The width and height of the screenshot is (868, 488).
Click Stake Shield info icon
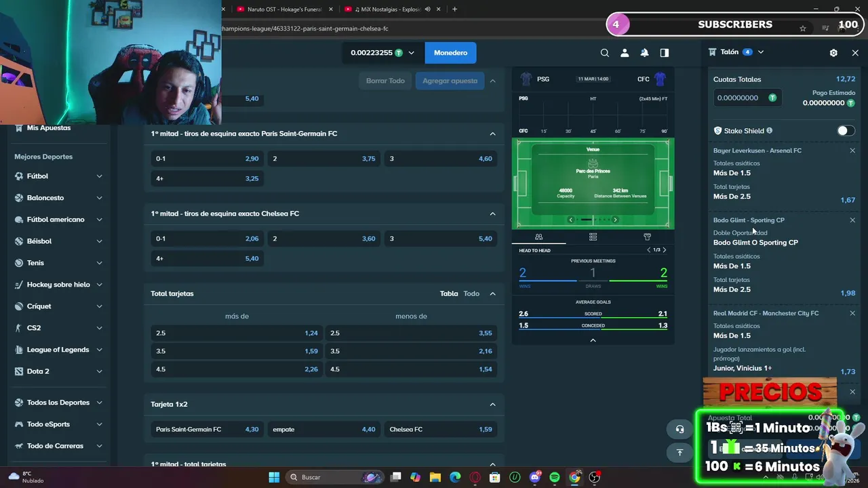point(769,131)
